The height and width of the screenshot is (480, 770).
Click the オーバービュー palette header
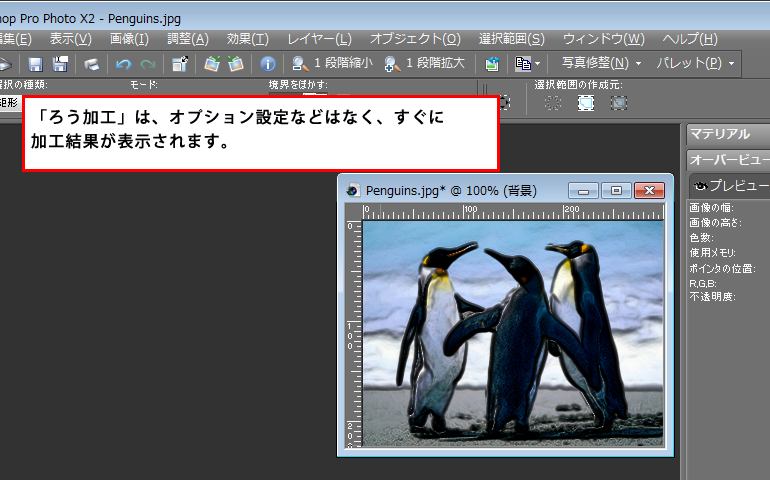pyautogui.click(x=728, y=160)
